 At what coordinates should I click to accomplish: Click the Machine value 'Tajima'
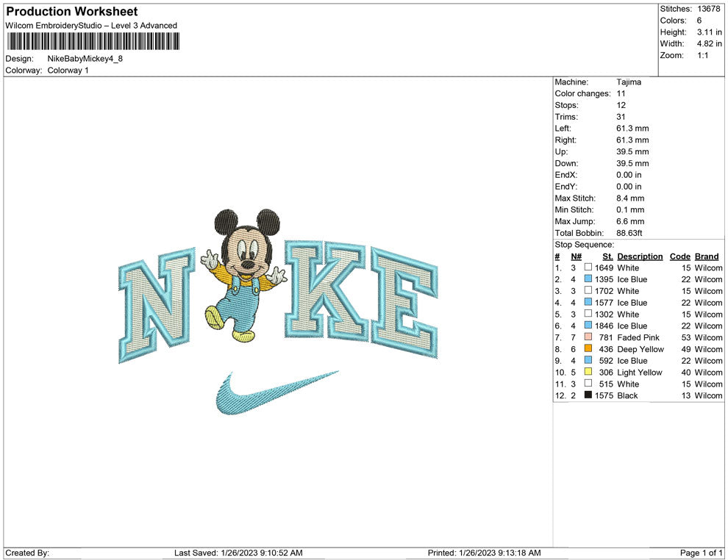click(629, 82)
